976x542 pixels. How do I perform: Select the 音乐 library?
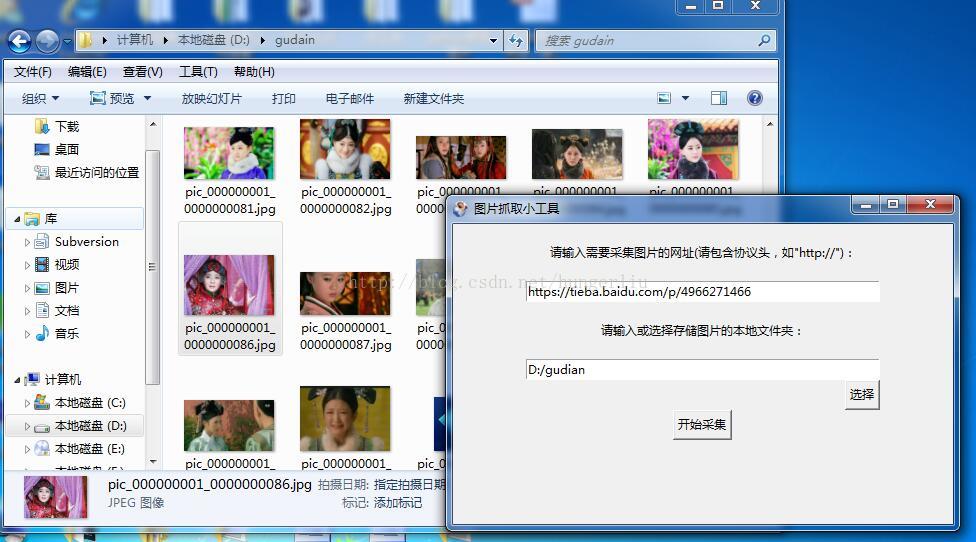coord(67,334)
